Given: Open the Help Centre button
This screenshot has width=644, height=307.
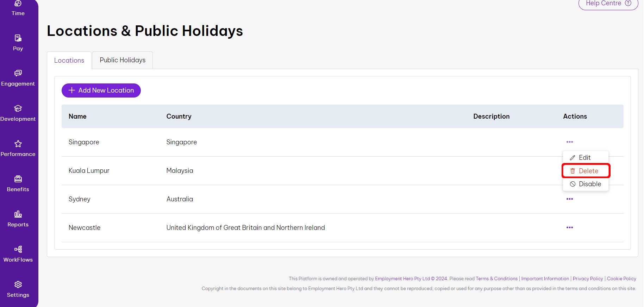Looking at the screenshot, I should pos(608,4).
